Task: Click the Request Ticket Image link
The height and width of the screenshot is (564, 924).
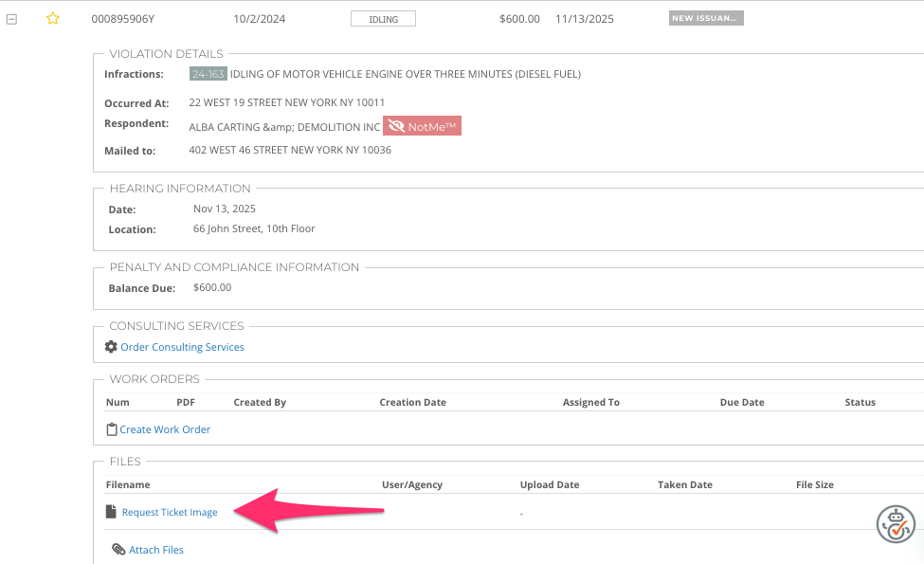Action: point(170,513)
